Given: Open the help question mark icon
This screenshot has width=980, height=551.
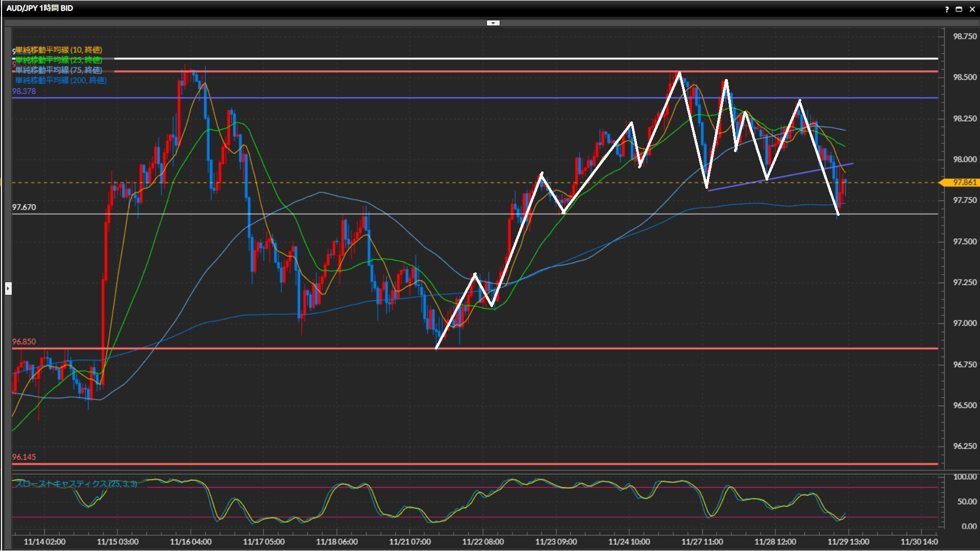Looking at the screenshot, I should pos(947,9).
